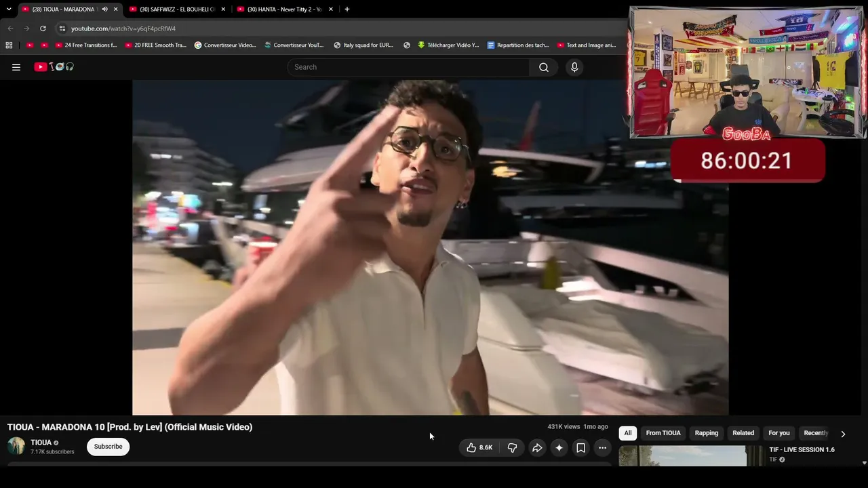Open a new browser tab
This screenshot has height=488, width=868.
[347, 9]
